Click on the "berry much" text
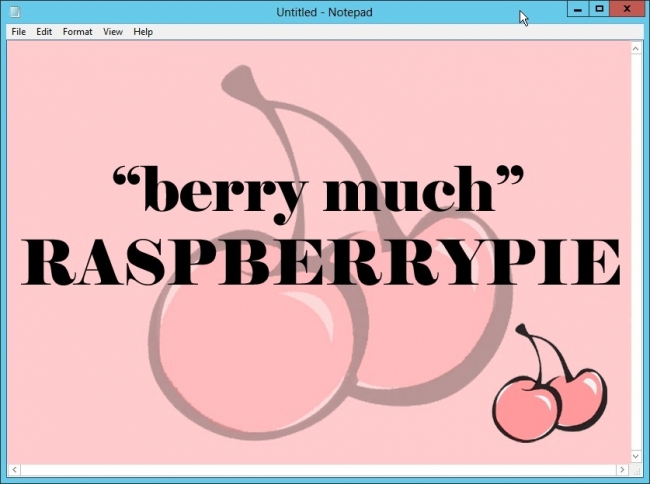Viewport: 650px width, 484px height. click(318, 190)
